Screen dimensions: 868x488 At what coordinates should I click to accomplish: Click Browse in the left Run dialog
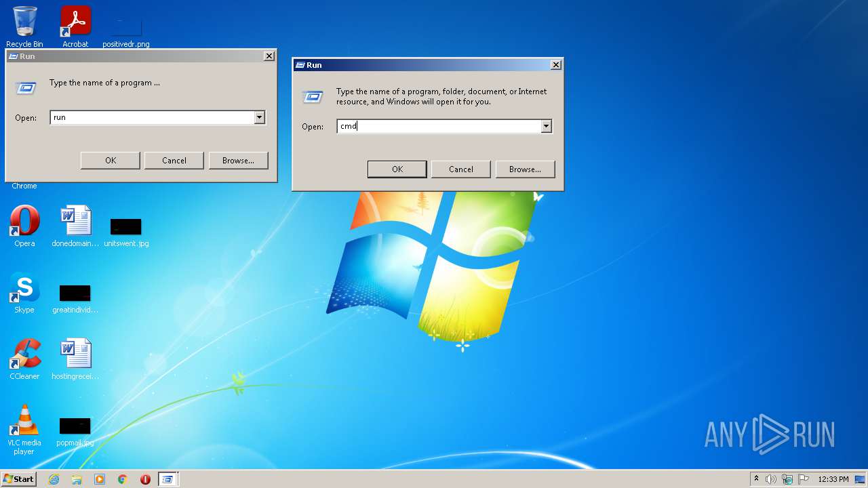click(x=238, y=161)
